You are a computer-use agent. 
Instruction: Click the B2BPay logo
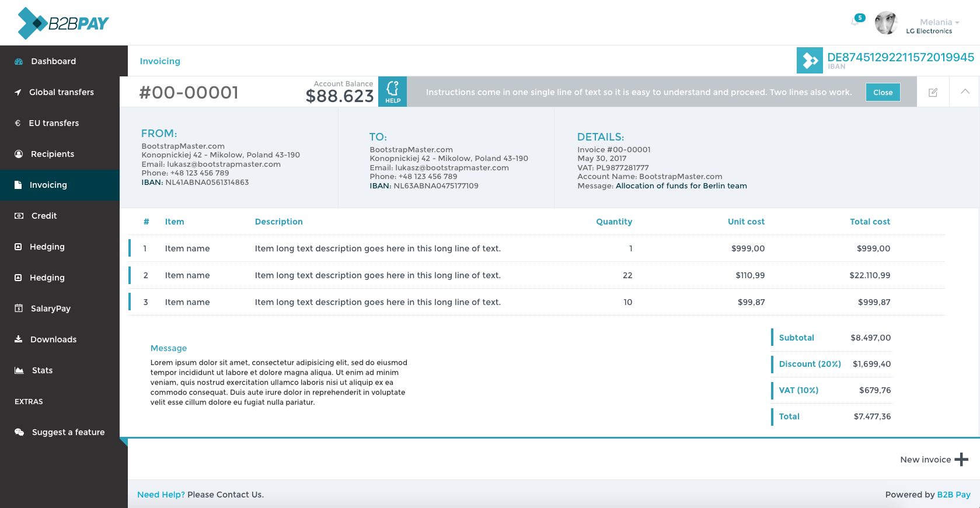(x=63, y=23)
